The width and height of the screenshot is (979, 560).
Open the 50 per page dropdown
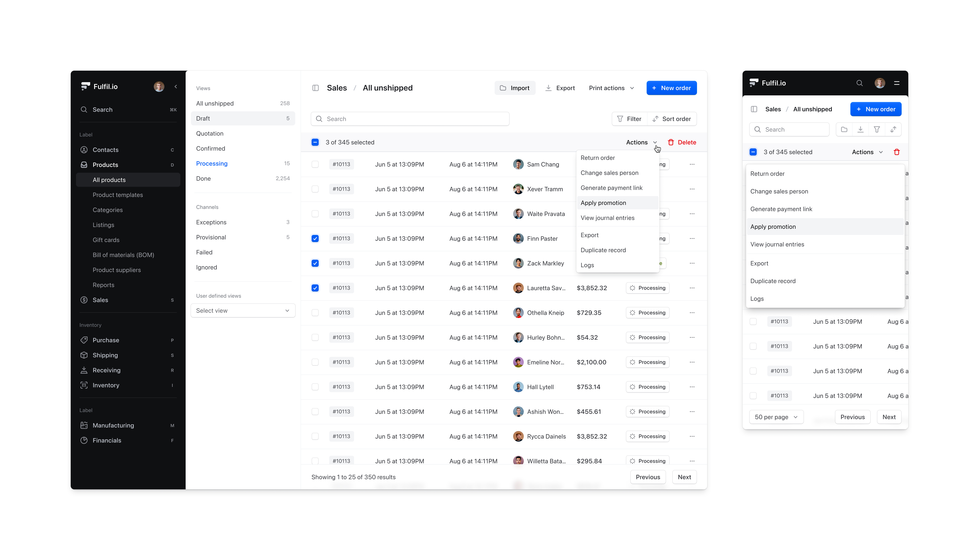tap(776, 417)
